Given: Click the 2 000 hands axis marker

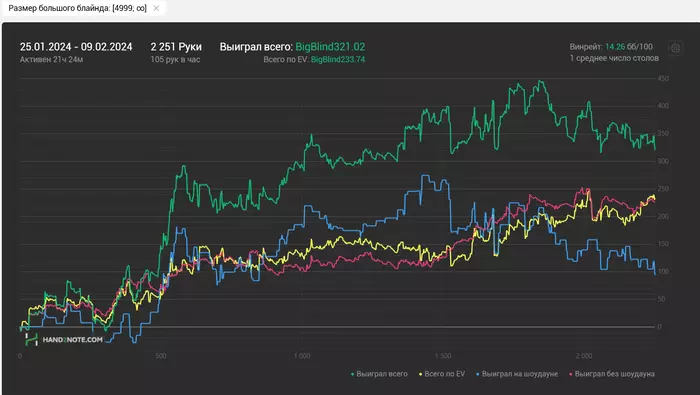Looking at the screenshot, I should (583, 356).
